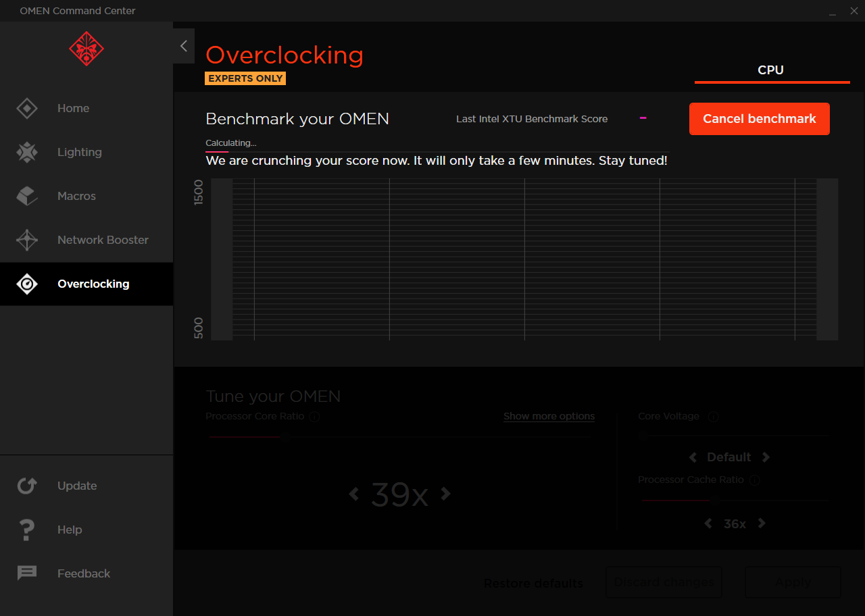Close the OMEN Command Center window

[x=854, y=11]
